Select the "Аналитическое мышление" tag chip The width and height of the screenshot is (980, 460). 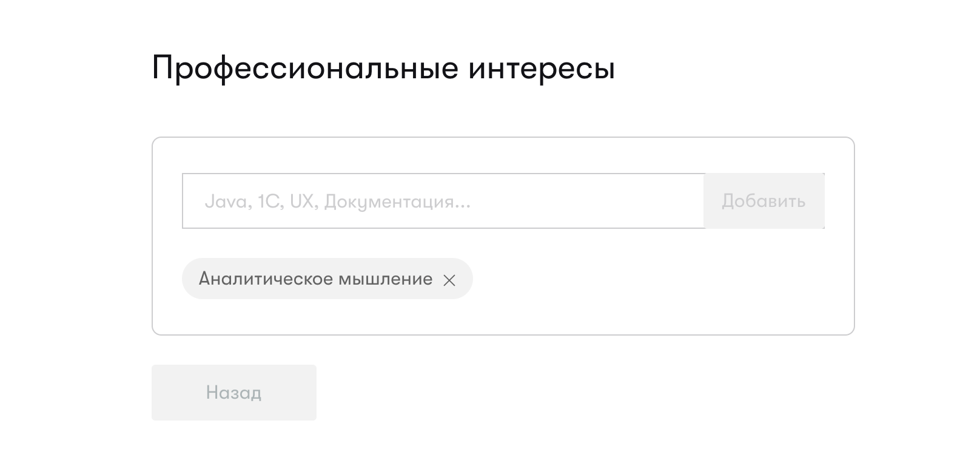click(x=315, y=279)
